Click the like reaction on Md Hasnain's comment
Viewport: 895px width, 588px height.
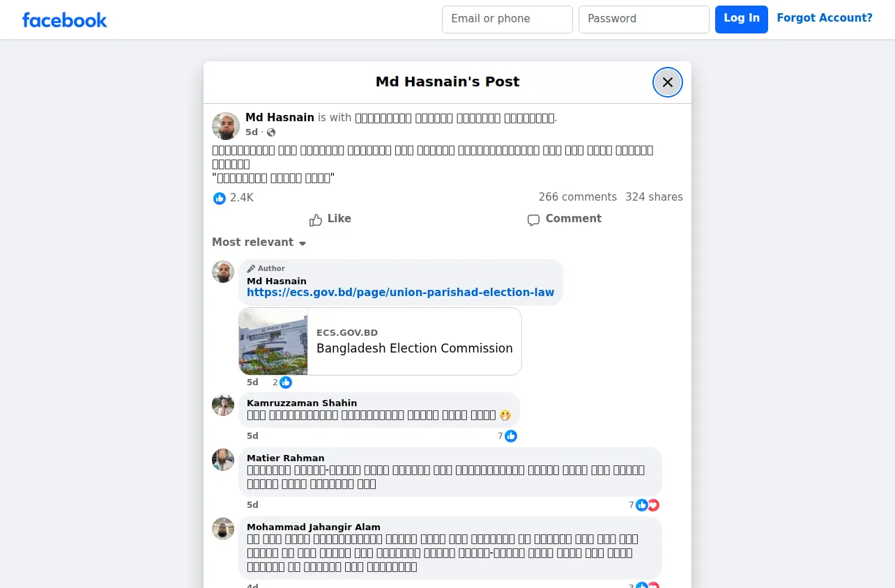point(286,382)
